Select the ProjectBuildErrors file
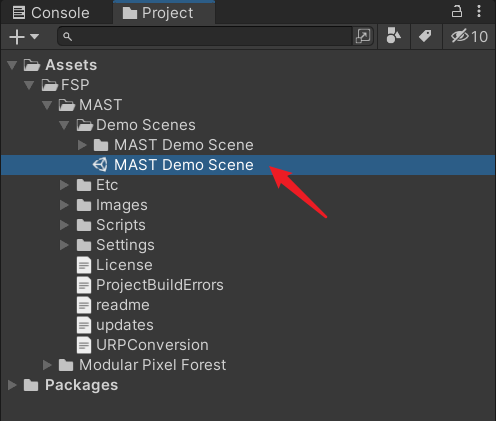Screen dimensions: 496x421 point(160,285)
